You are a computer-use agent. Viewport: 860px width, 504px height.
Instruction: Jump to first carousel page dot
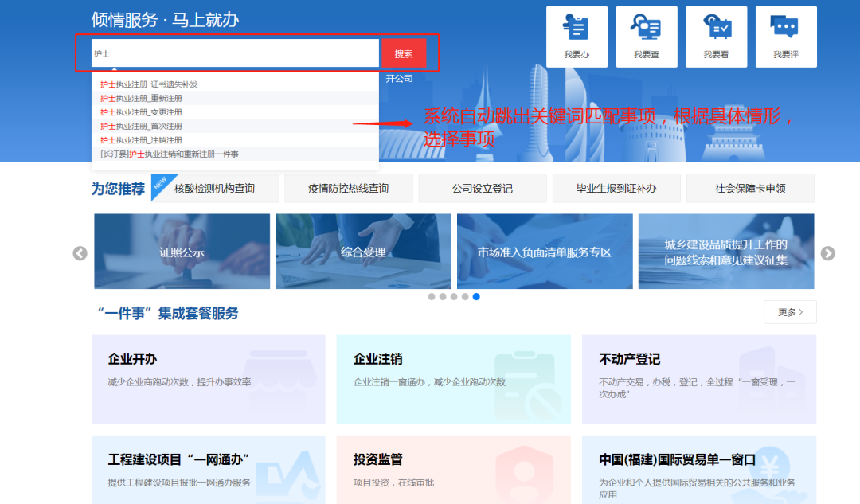pyautogui.click(x=432, y=297)
